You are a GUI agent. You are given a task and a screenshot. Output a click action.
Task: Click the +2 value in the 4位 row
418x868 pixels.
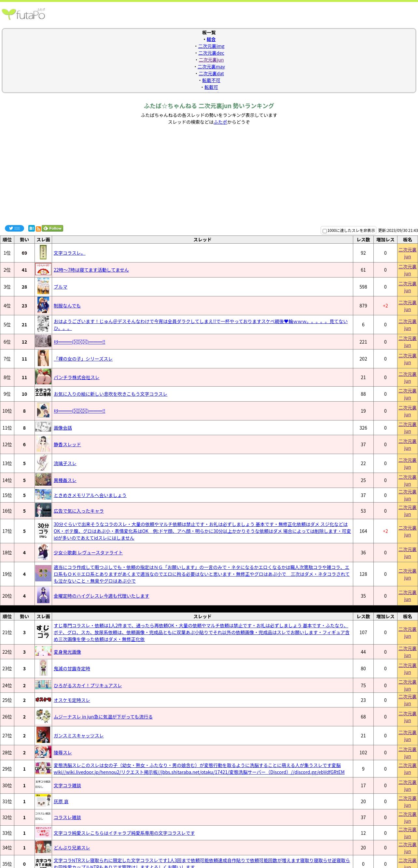pos(385,306)
